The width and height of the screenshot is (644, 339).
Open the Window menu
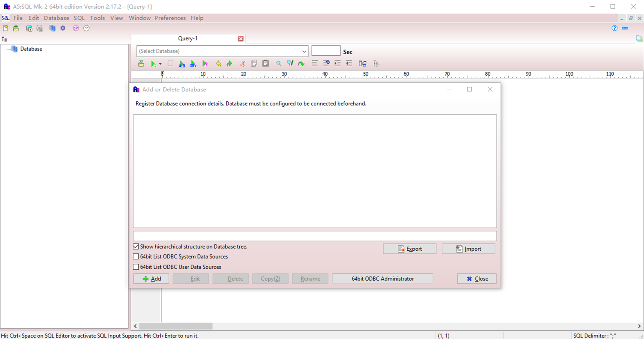coord(140,18)
